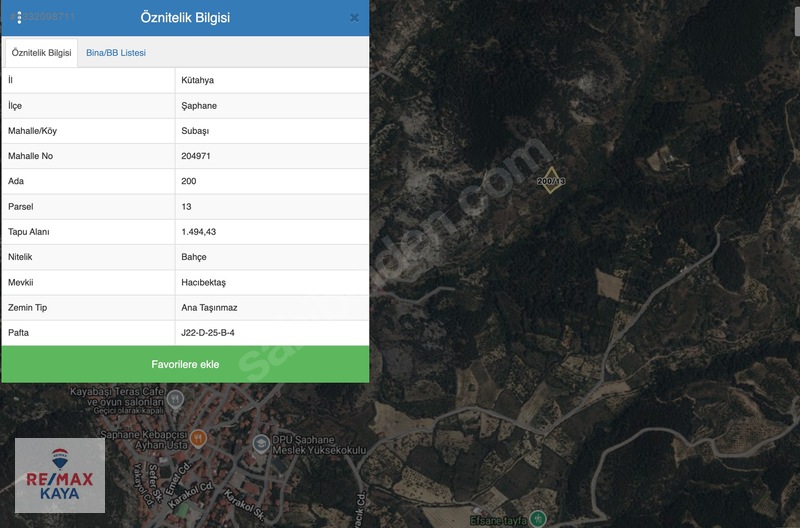800x528 pixels.
Task: Click the Favorilere ekle button
Action: tap(185, 364)
